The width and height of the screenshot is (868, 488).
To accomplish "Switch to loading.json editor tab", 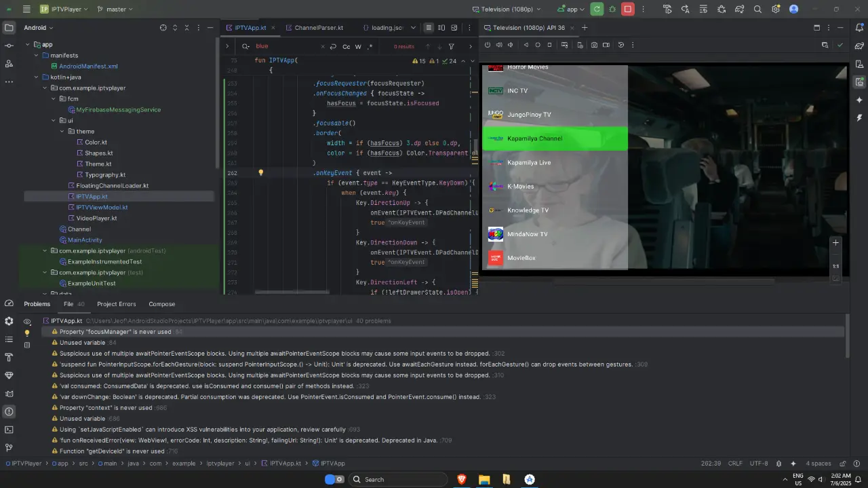I will click(382, 28).
